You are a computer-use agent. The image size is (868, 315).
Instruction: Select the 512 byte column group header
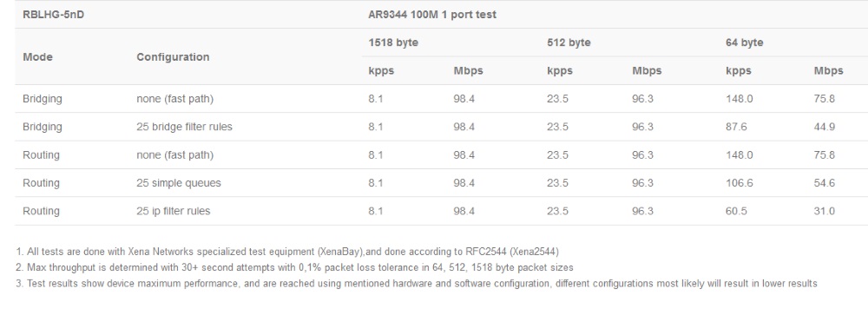click(x=569, y=43)
